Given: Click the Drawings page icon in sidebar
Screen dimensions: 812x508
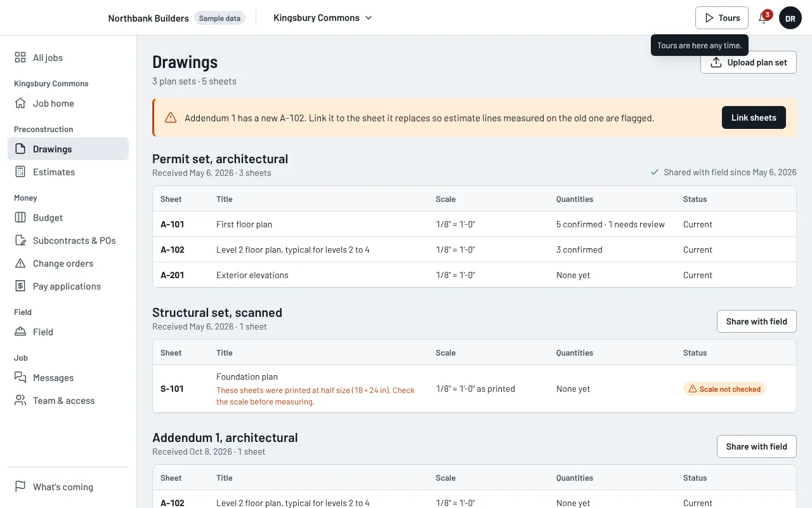Looking at the screenshot, I should tap(20, 149).
